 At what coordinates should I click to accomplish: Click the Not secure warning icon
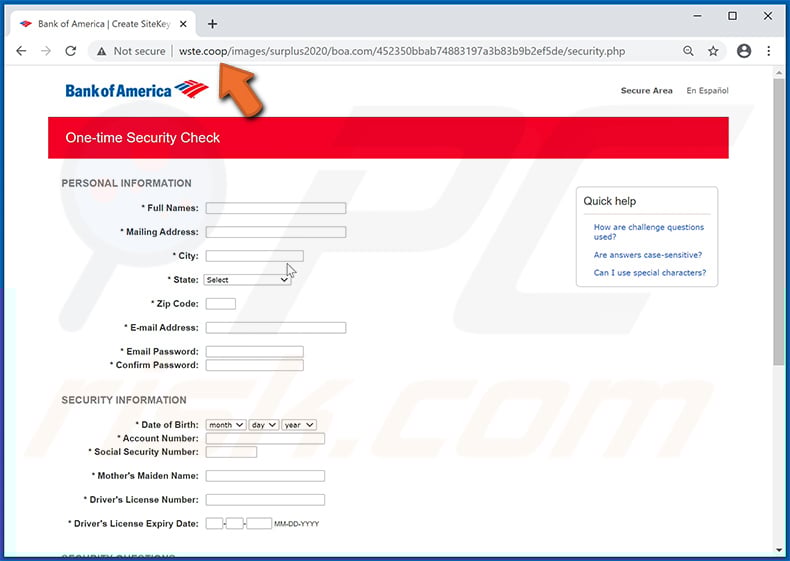(x=102, y=51)
